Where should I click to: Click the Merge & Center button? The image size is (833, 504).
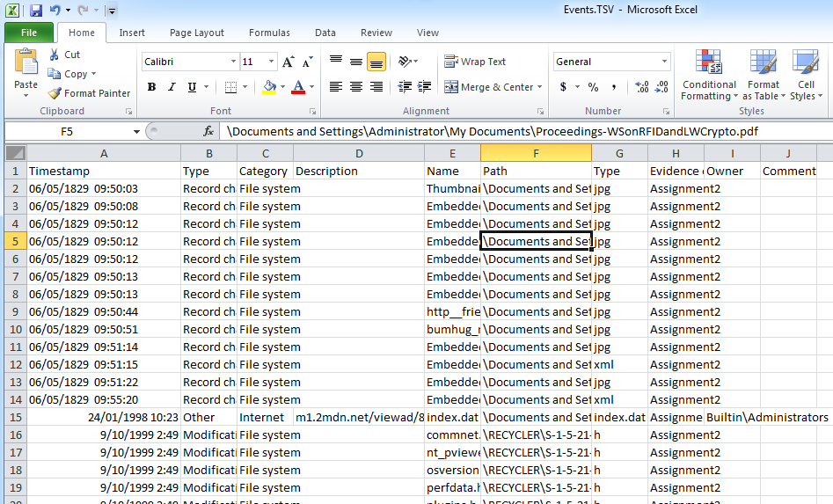489,87
